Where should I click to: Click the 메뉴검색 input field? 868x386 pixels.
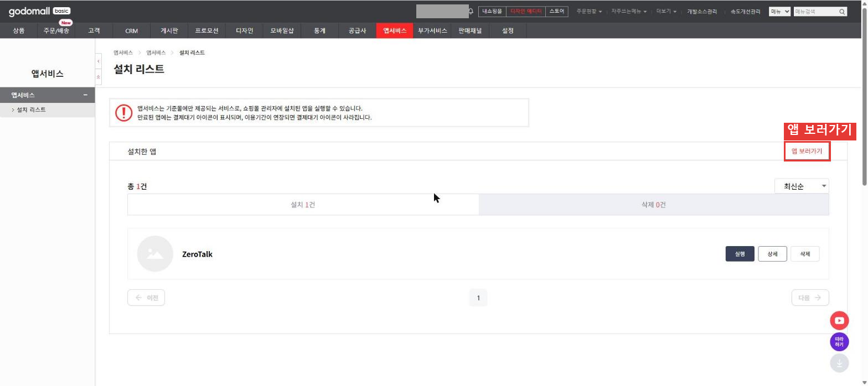816,12
